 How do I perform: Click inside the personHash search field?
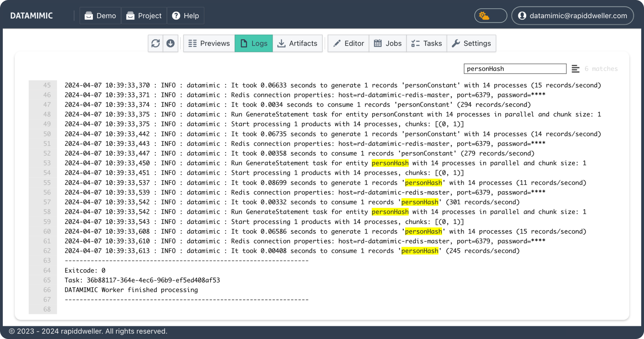point(515,69)
